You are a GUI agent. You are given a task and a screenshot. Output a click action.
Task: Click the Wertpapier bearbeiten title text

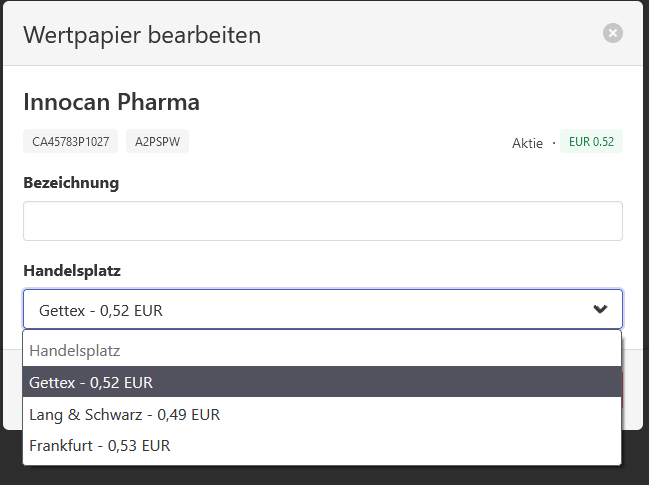coord(142,35)
